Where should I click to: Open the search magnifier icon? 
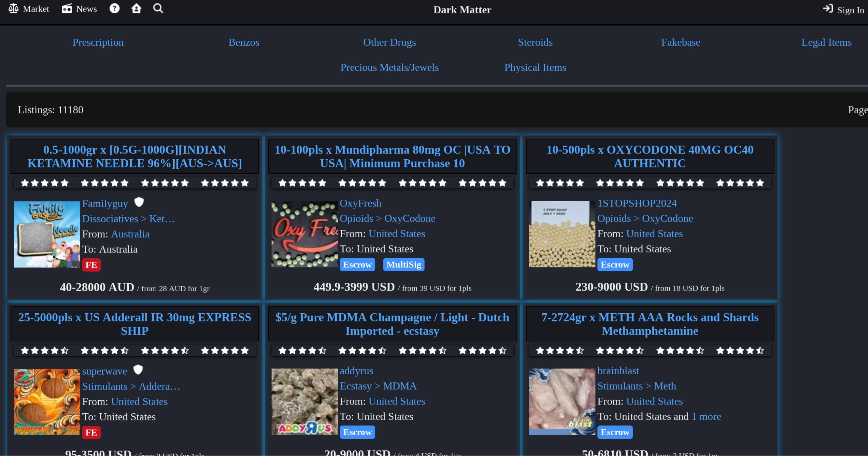click(x=158, y=8)
